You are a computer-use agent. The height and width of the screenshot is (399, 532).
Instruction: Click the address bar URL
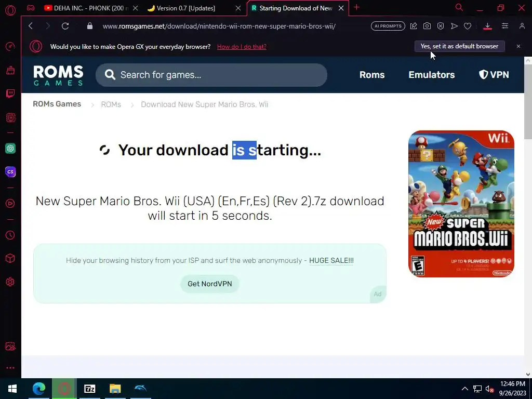[219, 26]
